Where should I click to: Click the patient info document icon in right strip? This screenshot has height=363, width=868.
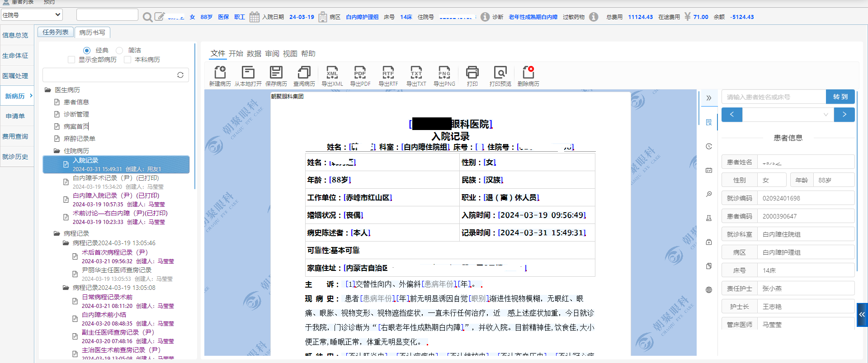tap(709, 122)
